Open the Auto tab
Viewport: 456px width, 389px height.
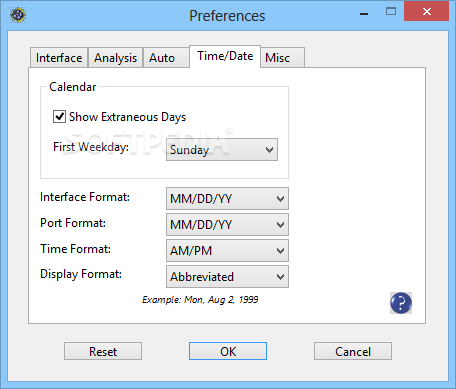coord(166,58)
